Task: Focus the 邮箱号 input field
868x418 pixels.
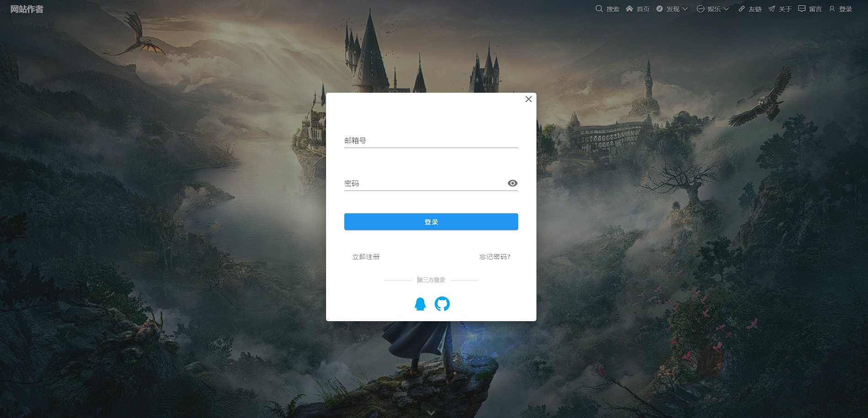Action: (431, 140)
